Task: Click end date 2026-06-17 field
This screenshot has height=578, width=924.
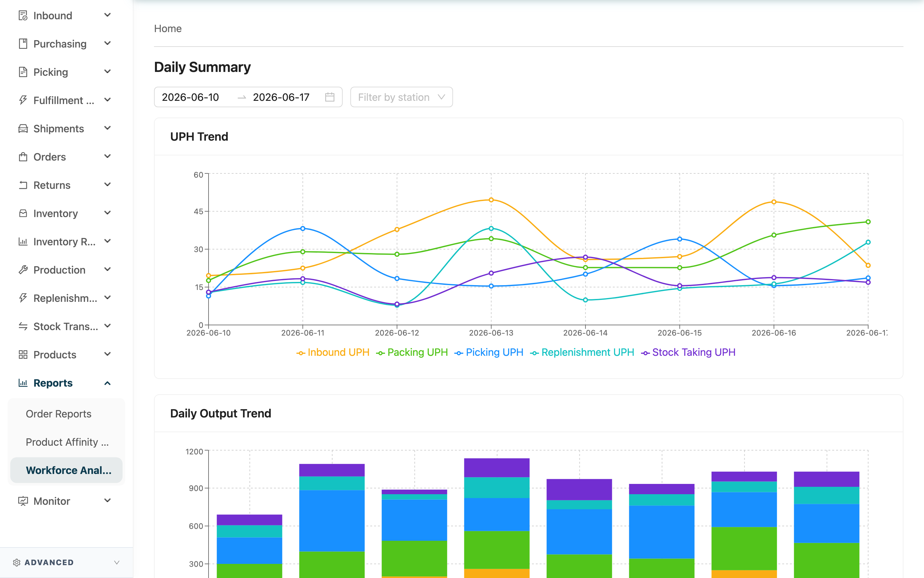Action: [x=281, y=98]
